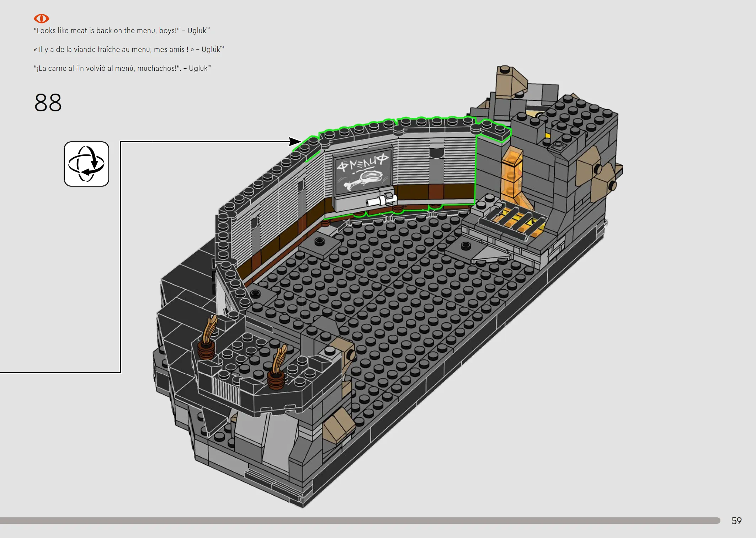Click the rotate model icon

86,164
